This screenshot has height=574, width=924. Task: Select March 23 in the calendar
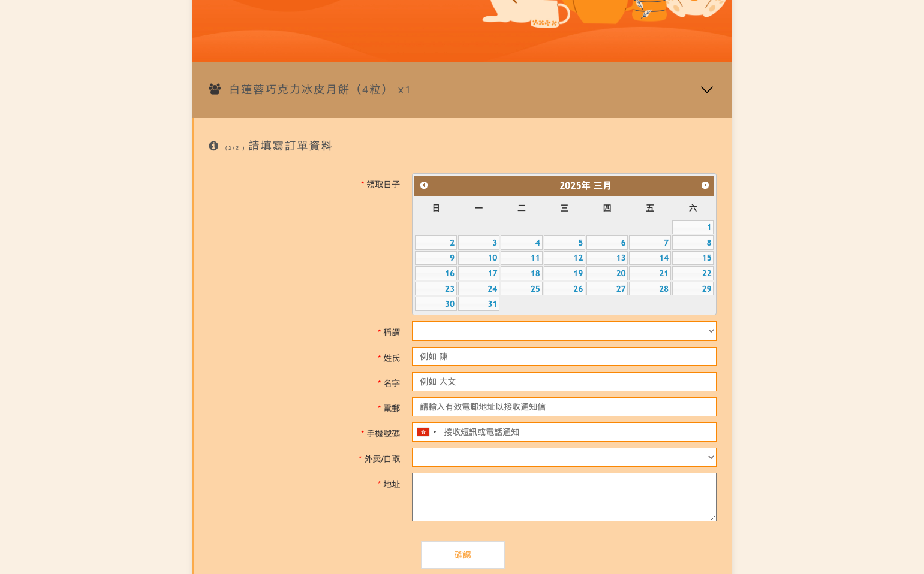pos(436,289)
